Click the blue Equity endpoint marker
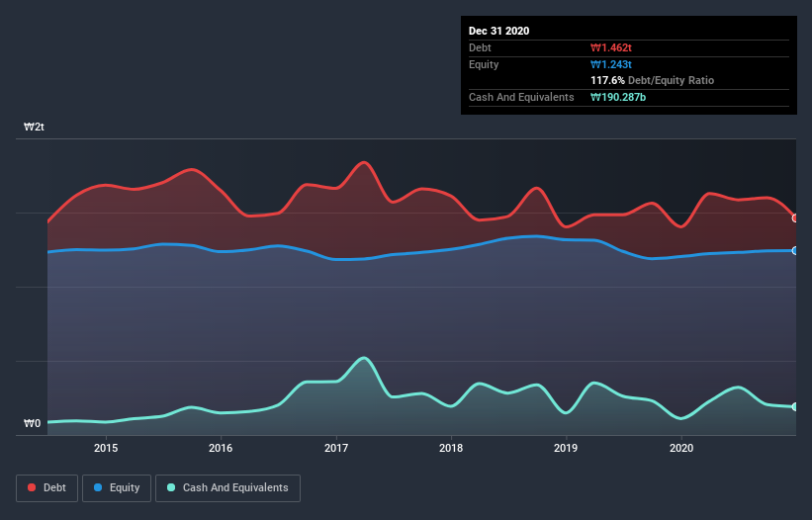 coord(795,250)
